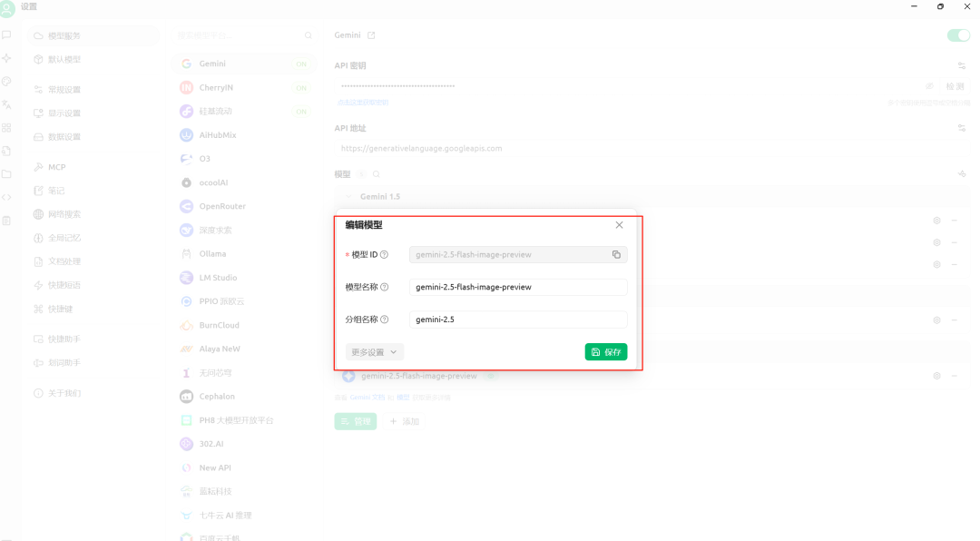
Task: Click the API 地址 URL input field
Action: click(652, 148)
